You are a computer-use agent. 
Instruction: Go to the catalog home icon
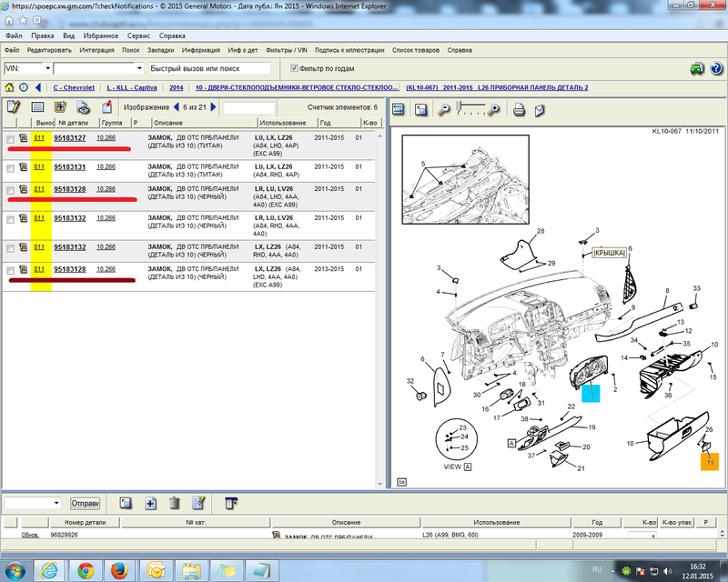tap(9, 87)
